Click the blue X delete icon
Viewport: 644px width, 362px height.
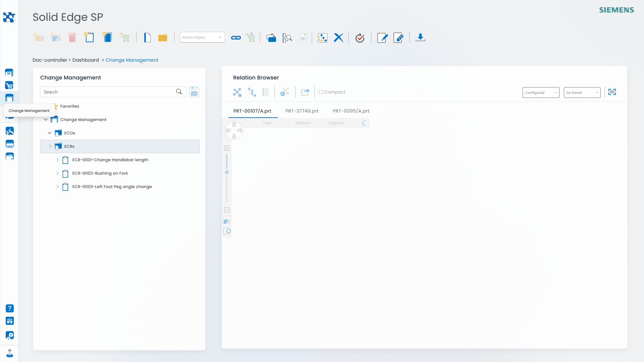(x=339, y=38)
